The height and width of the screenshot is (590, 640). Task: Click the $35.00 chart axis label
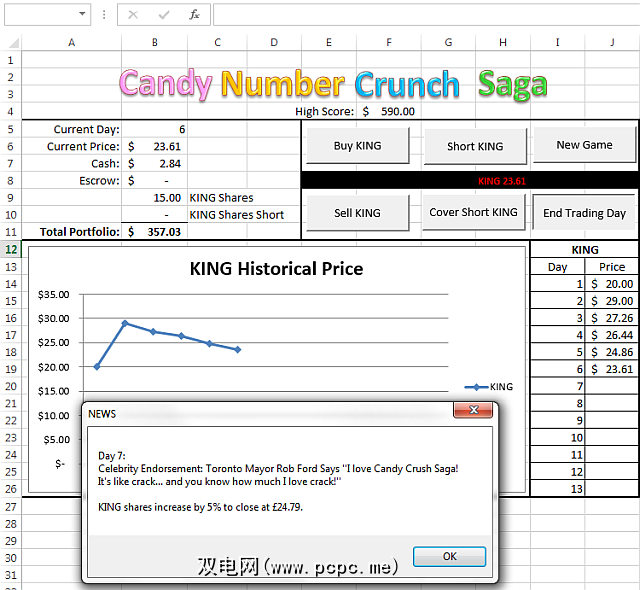(x=53, y=295)
